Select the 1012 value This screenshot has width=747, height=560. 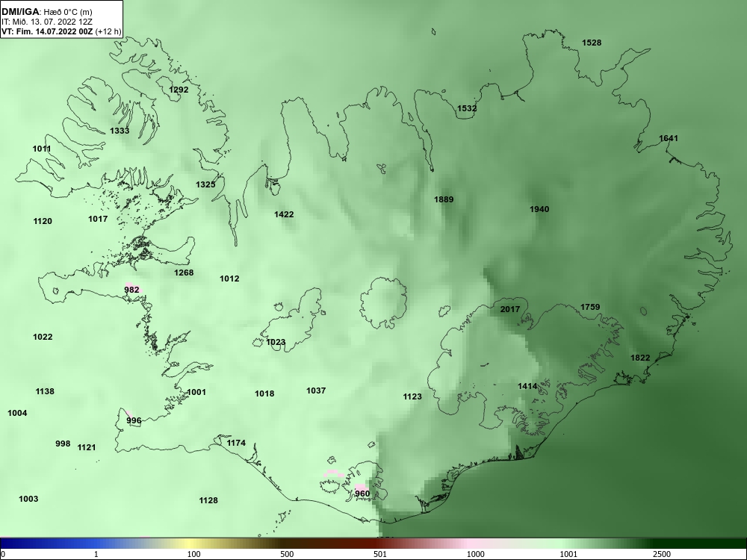pyautogui.click(x=229, y=279)
